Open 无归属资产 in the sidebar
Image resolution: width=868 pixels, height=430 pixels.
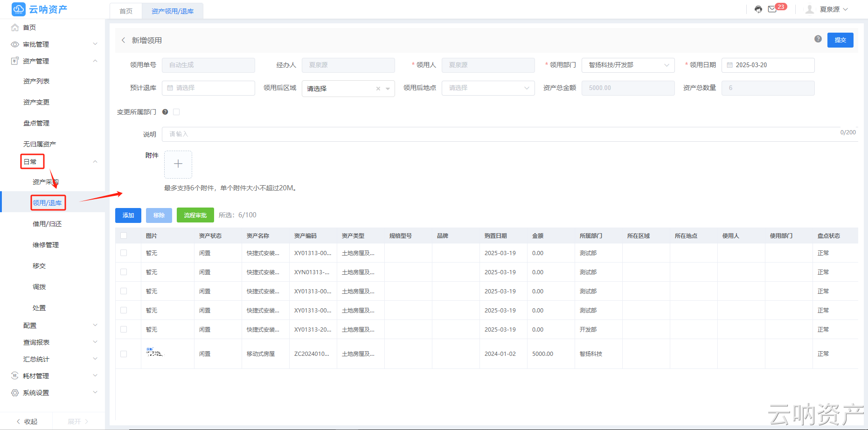point(40,144)
